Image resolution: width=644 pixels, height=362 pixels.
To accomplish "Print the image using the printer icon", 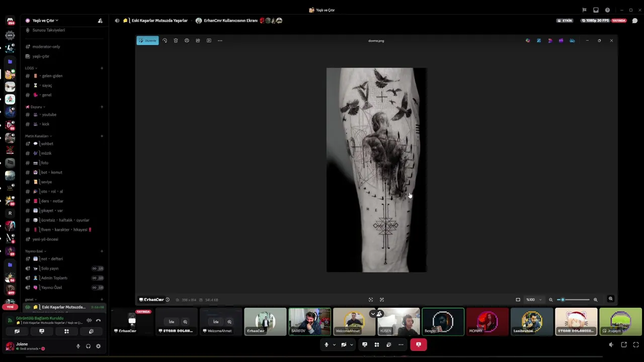I will (x=187, y=40).
